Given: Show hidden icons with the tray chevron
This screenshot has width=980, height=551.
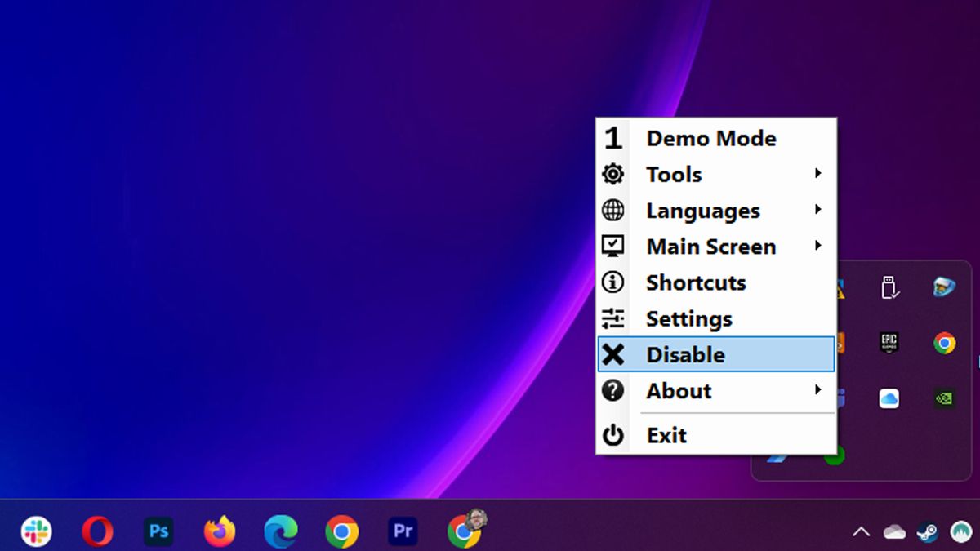Looking at the screenshot, I should (x=861, y=531).
